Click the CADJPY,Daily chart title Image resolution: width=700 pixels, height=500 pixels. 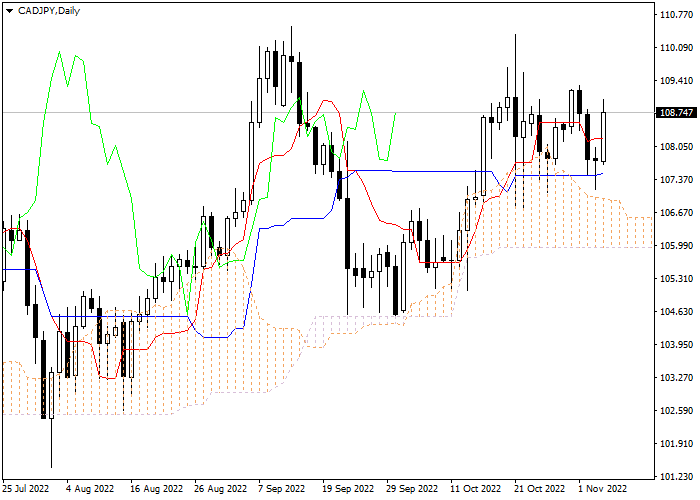49,11
